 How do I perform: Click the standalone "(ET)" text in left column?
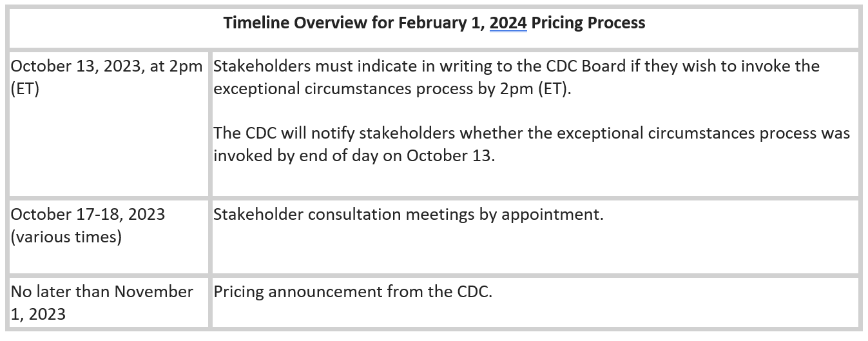(x=25, y=89)
